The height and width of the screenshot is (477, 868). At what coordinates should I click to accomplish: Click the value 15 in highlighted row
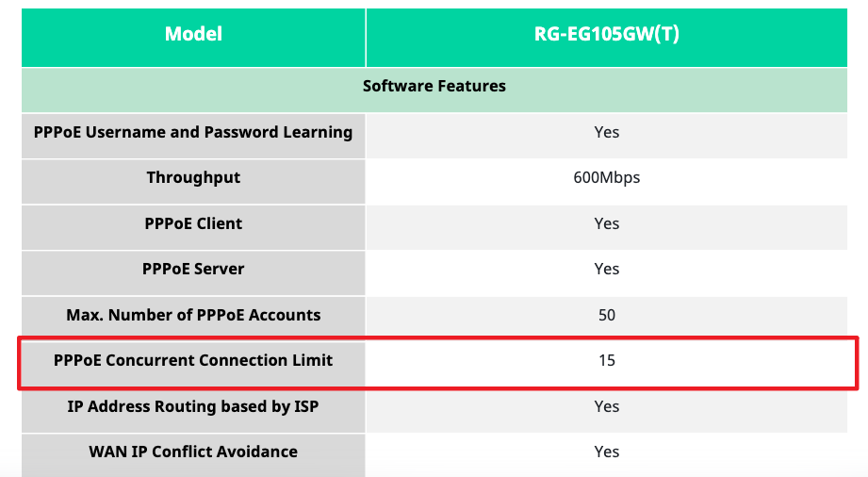pos(607,361)
